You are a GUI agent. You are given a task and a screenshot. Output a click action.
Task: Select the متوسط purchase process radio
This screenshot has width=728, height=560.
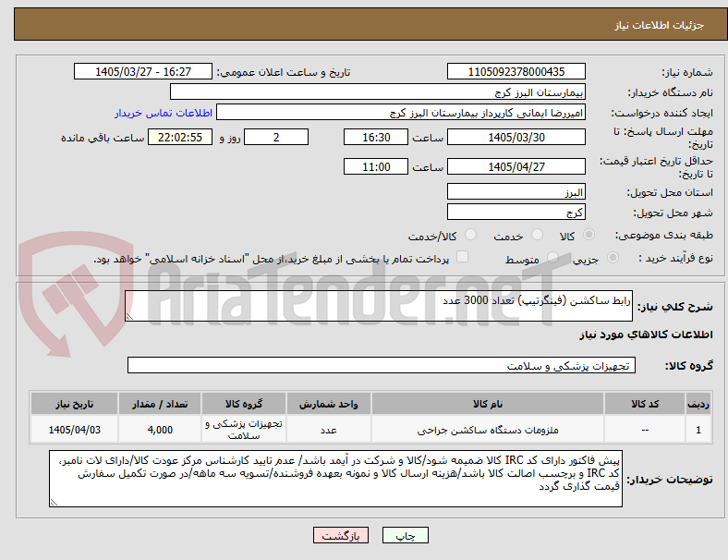click(x=552, y=258)
